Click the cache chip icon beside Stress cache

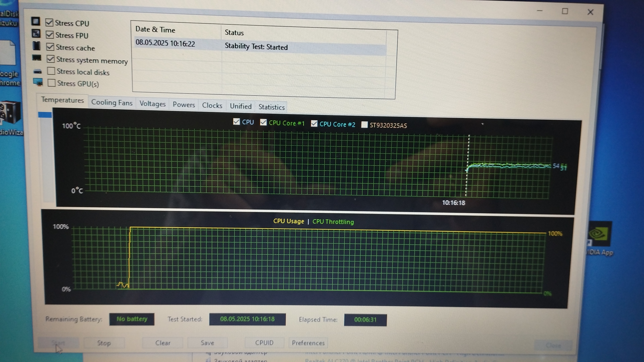click(36, 46)
